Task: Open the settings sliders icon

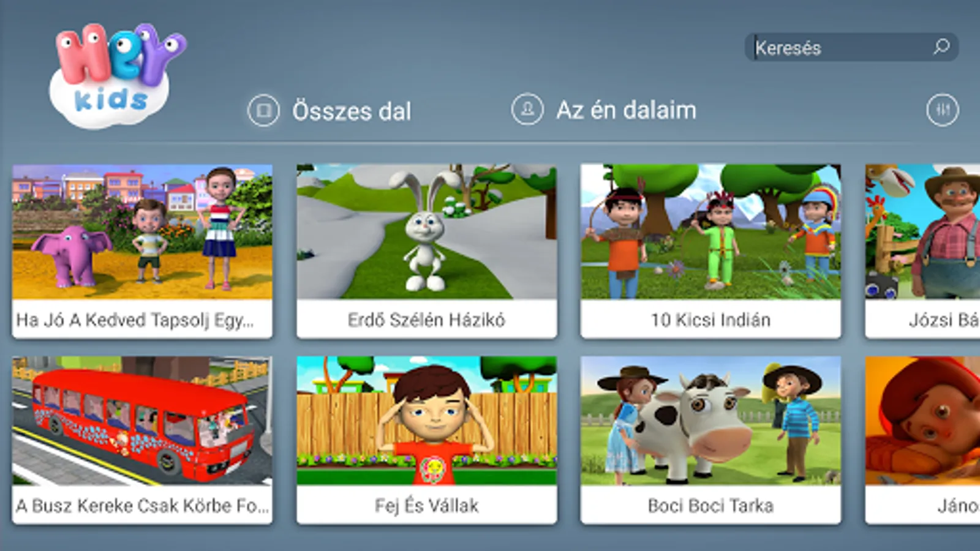Action: pos(943,110)
